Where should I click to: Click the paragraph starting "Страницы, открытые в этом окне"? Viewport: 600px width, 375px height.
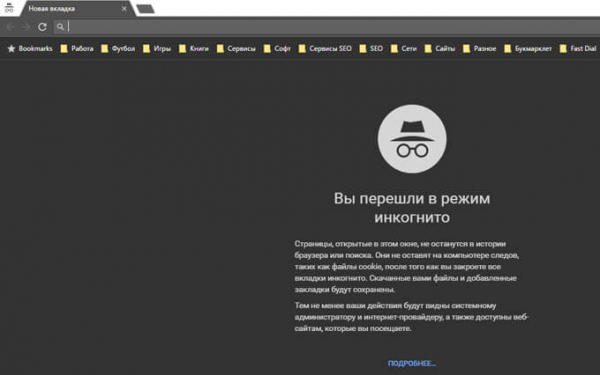[407, 267]
